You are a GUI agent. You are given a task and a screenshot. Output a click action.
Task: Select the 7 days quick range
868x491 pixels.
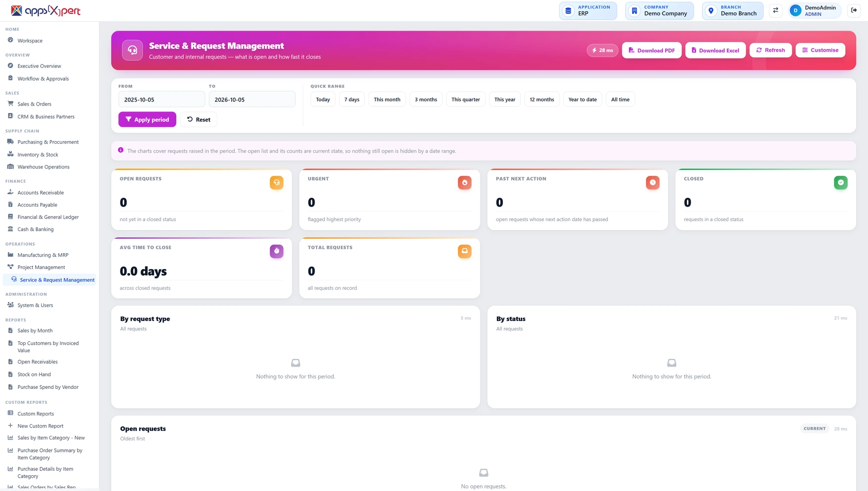[x=352, y=100]
